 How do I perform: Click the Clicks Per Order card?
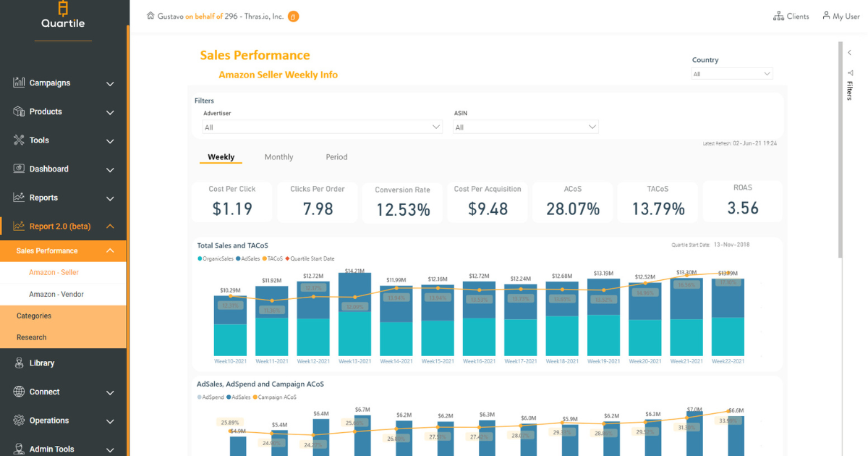point(318,201)
